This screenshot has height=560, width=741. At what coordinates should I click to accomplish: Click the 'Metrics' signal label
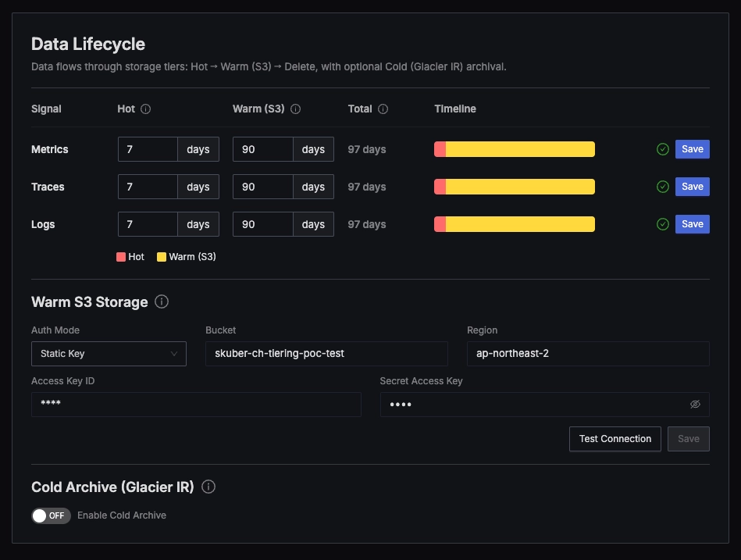(x=50, y=149)
